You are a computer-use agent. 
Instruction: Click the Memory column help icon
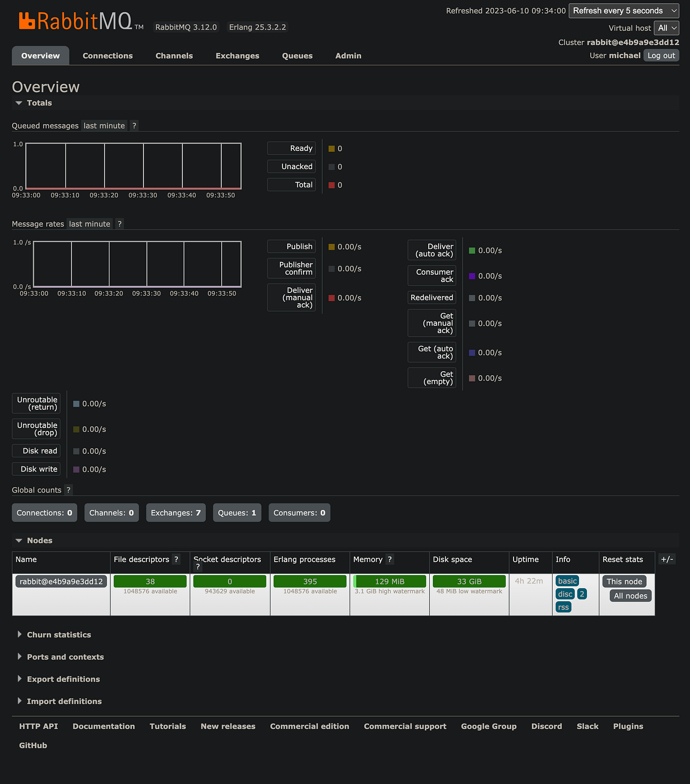point(389,559)
